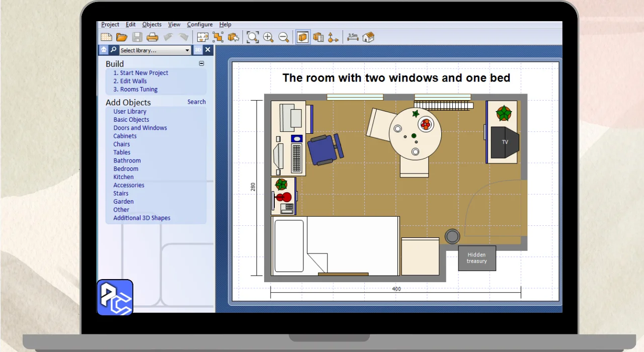Click the Redo arrow icon
The image size is (644, 352).
point(183,37)
